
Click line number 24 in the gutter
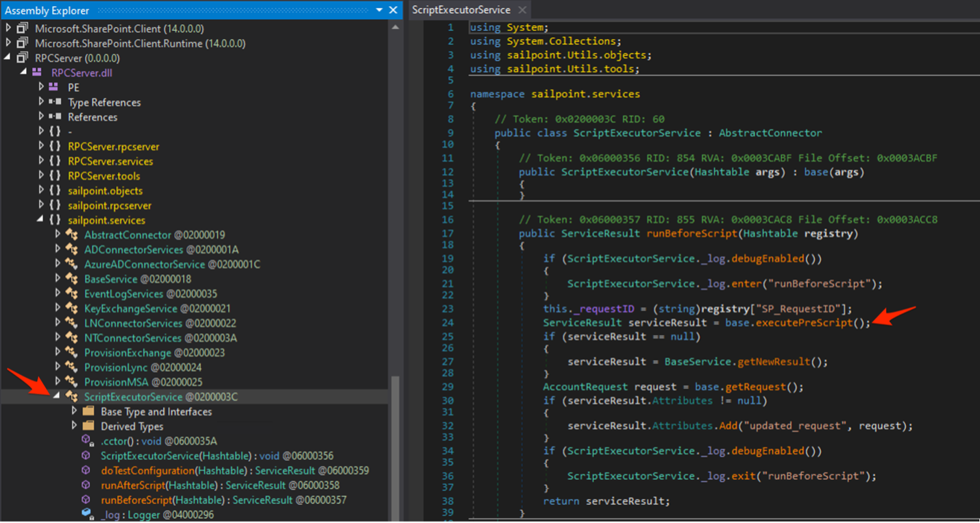coord(448,322)
